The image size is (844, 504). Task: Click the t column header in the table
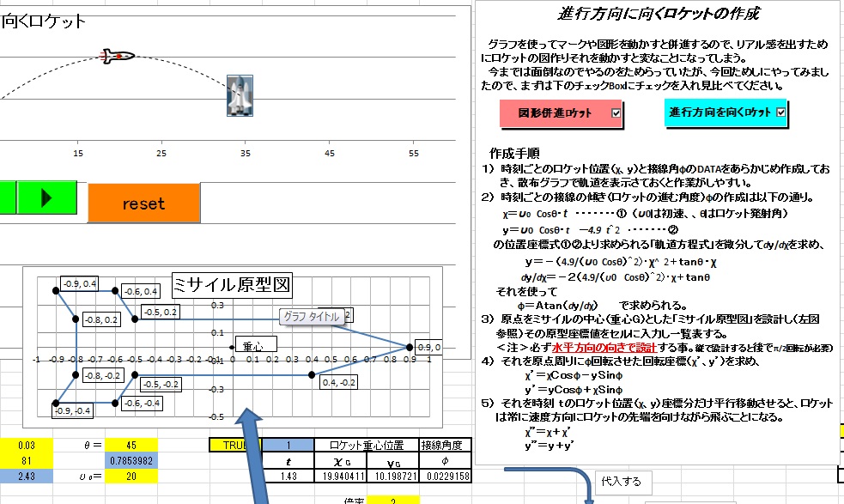click(x=288, y=461)
